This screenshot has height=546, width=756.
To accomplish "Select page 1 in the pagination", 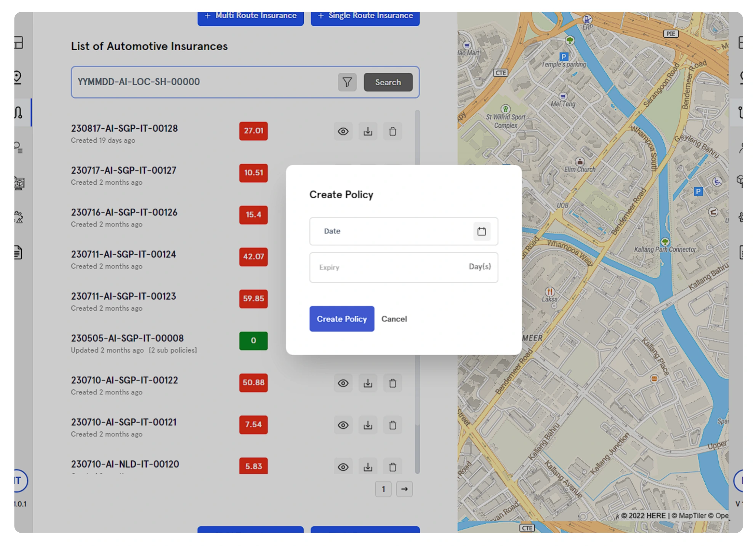I will point(383,489).
